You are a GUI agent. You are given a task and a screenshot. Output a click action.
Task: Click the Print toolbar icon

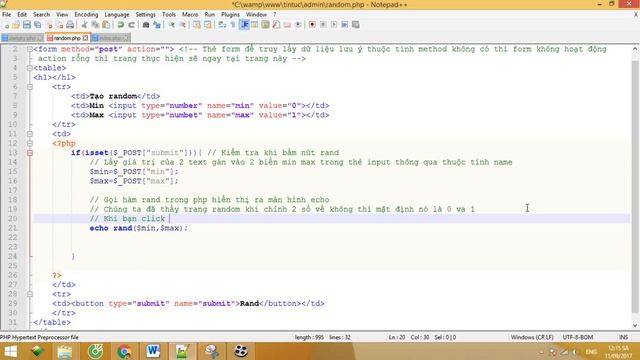[70, 25]
